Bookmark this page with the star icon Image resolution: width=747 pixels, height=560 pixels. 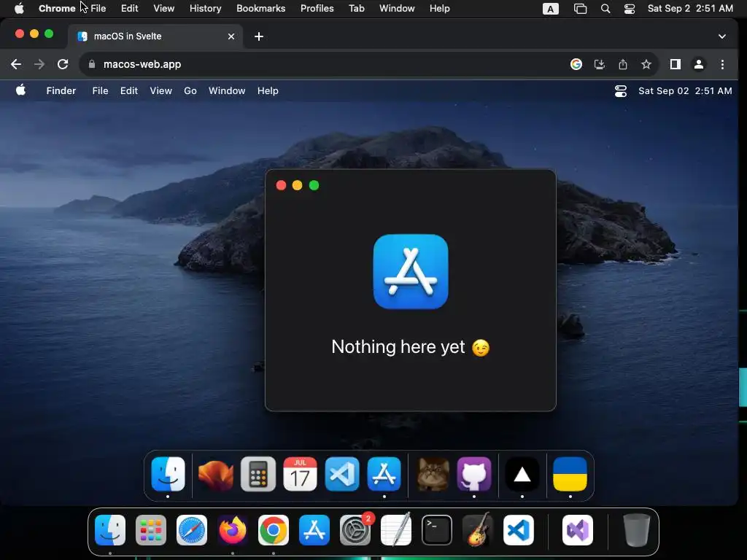[x=646, y=64]
